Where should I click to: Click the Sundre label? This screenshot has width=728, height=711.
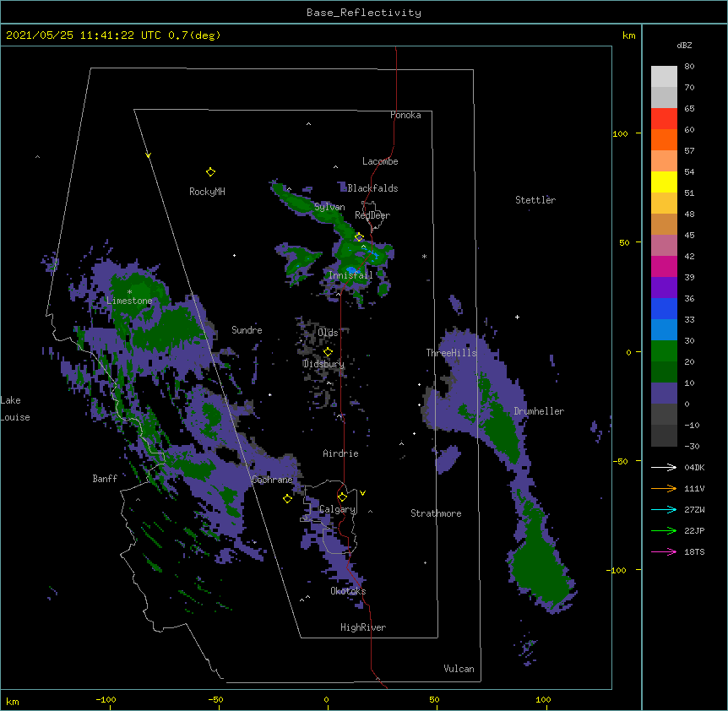point(247,330)
